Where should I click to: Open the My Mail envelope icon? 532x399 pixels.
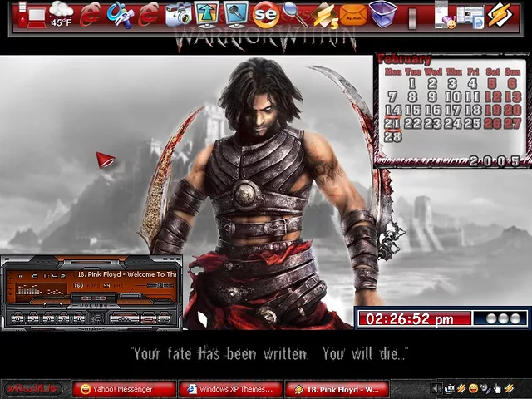point(353,15)
